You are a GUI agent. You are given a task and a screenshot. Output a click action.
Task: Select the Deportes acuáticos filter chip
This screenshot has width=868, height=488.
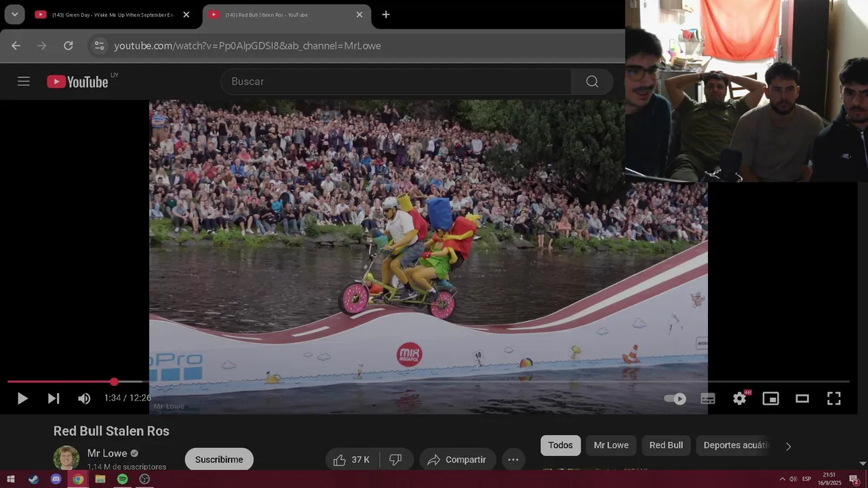point(736,445)
